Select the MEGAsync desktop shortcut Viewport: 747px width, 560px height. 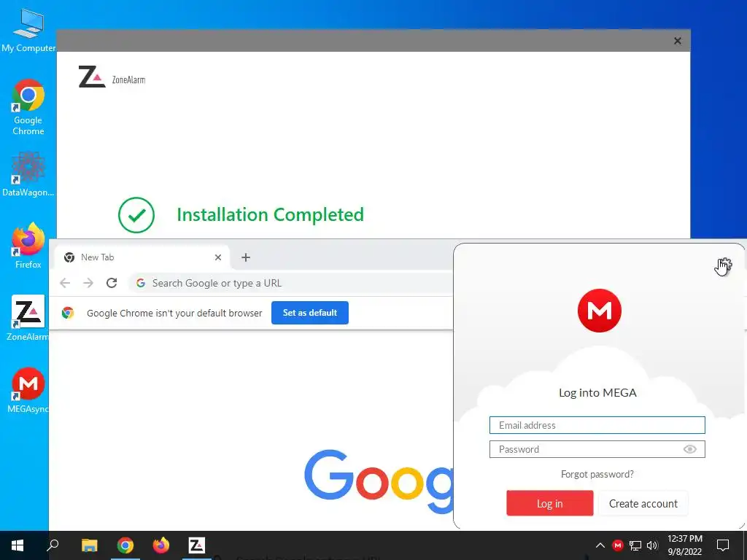(28, 390)
